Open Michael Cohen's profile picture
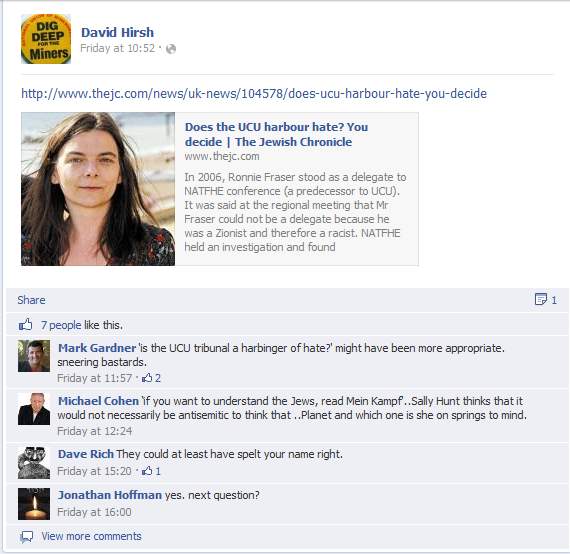 (x=34, y=409)
